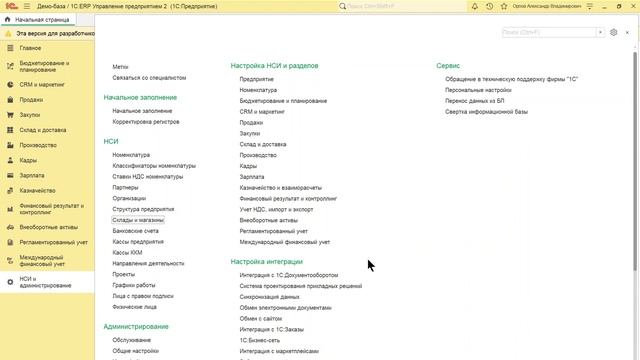This screenshot has width=640, height=360.
Task: Open Ставки НДС номенклатуры
Action: (148, 176)
